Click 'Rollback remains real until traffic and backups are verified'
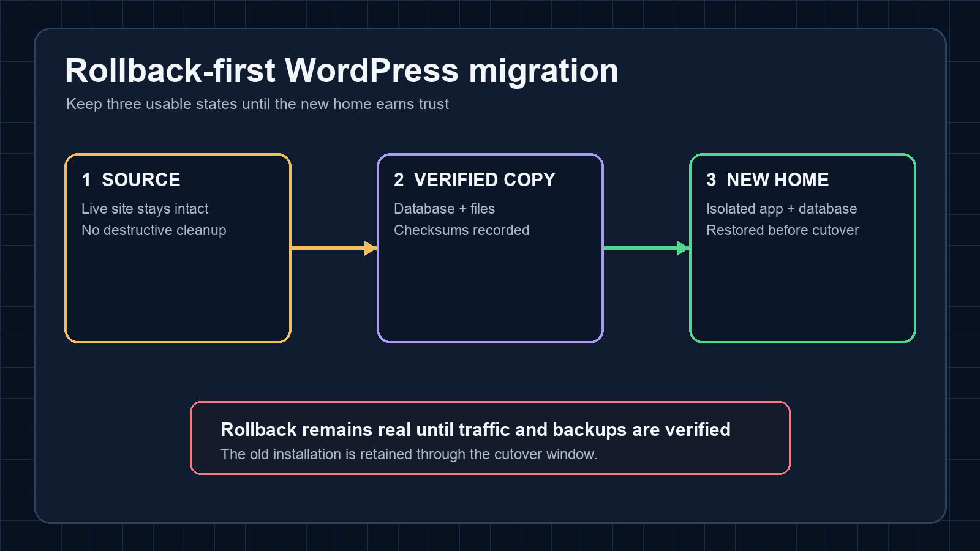Screen dimensions: 980x551 (475, 430)
